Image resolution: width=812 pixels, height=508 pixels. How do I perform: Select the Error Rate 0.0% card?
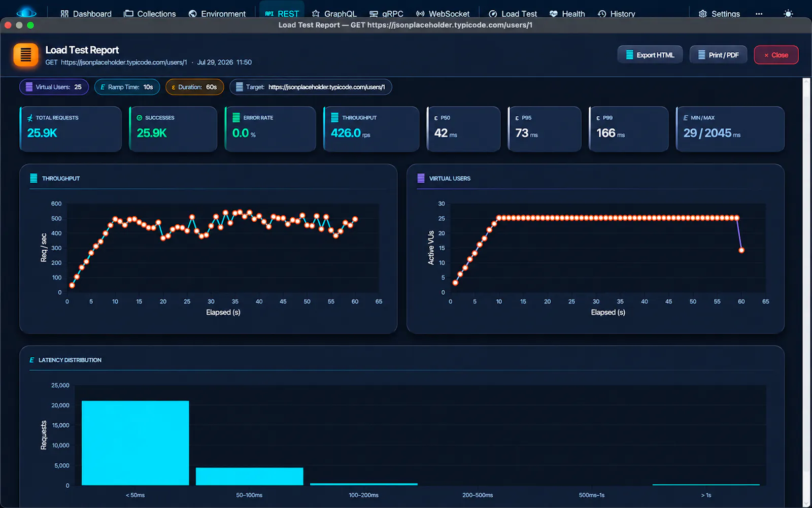[270, 129]
